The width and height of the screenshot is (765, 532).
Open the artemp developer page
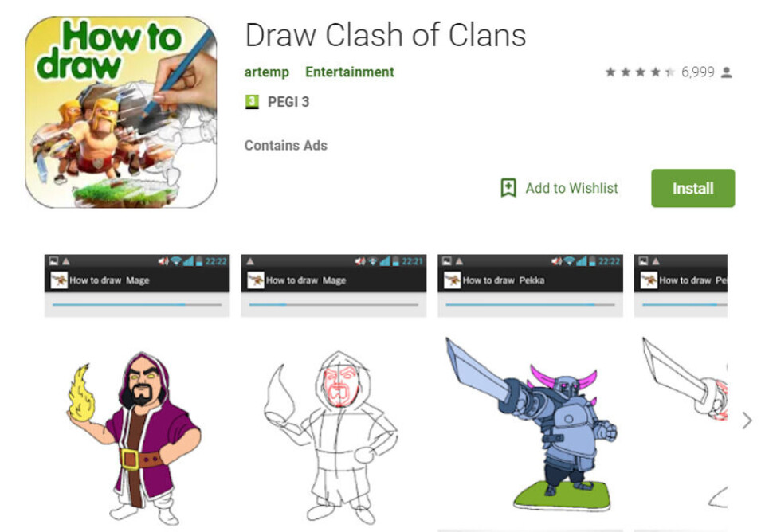(266, 72)
